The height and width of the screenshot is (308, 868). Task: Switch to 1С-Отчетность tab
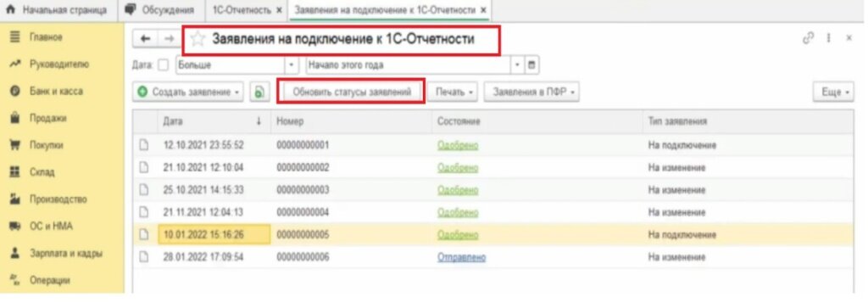tap(242, 10)
